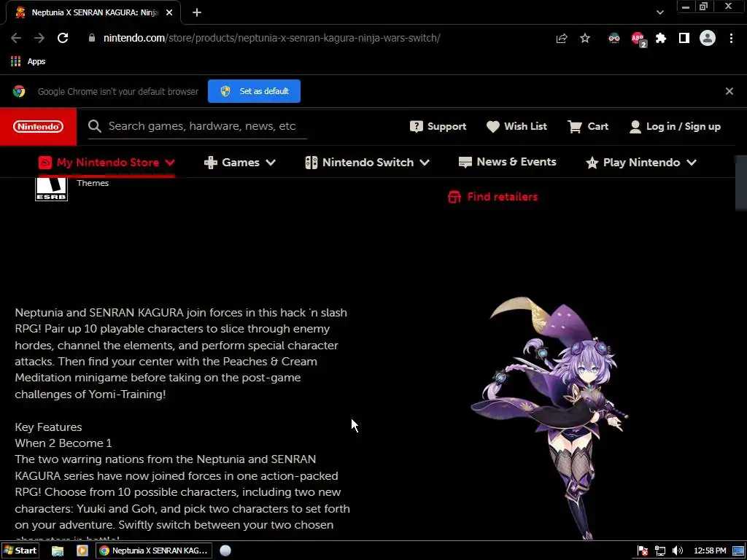Click the Nintendo logo
The width and height of the screenshot is (747, 560).
[38, 127]
